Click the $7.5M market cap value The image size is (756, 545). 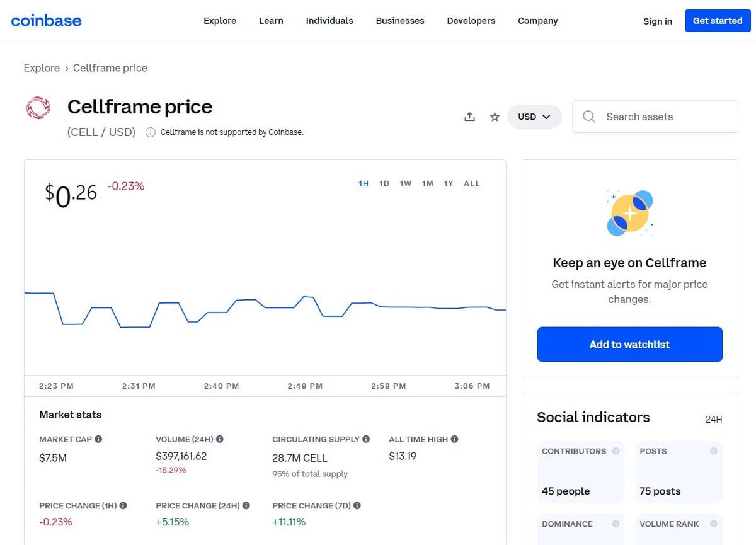(53, 458)
